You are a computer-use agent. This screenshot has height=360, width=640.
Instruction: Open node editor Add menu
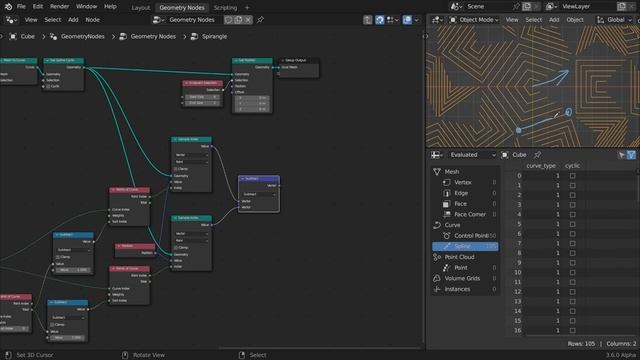pos(73,20)
